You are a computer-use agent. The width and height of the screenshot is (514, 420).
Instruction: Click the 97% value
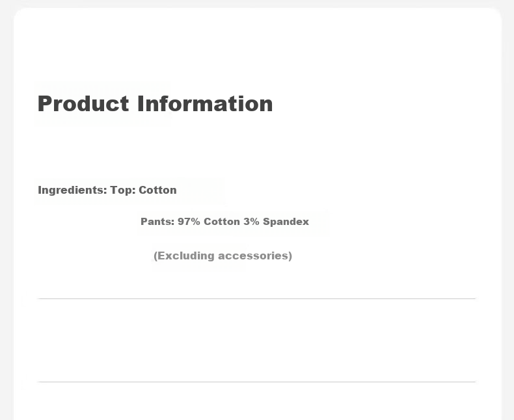pyautogui.click(x=189, y=222)
